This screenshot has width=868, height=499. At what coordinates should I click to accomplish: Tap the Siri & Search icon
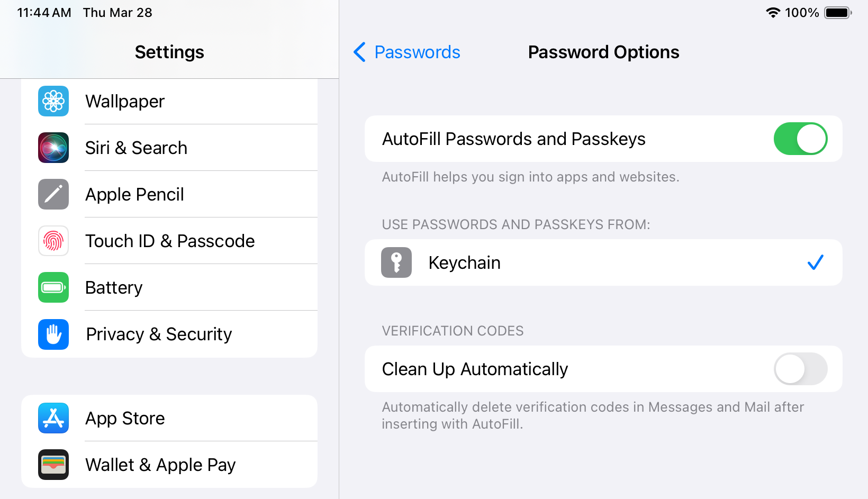(53, 148)
